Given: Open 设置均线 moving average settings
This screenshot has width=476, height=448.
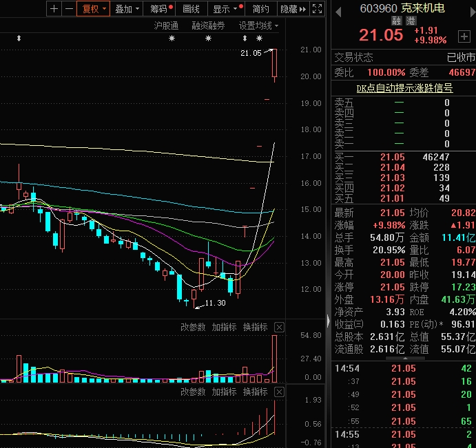Looking at the screenshot, I should click(x=258, y=26).
